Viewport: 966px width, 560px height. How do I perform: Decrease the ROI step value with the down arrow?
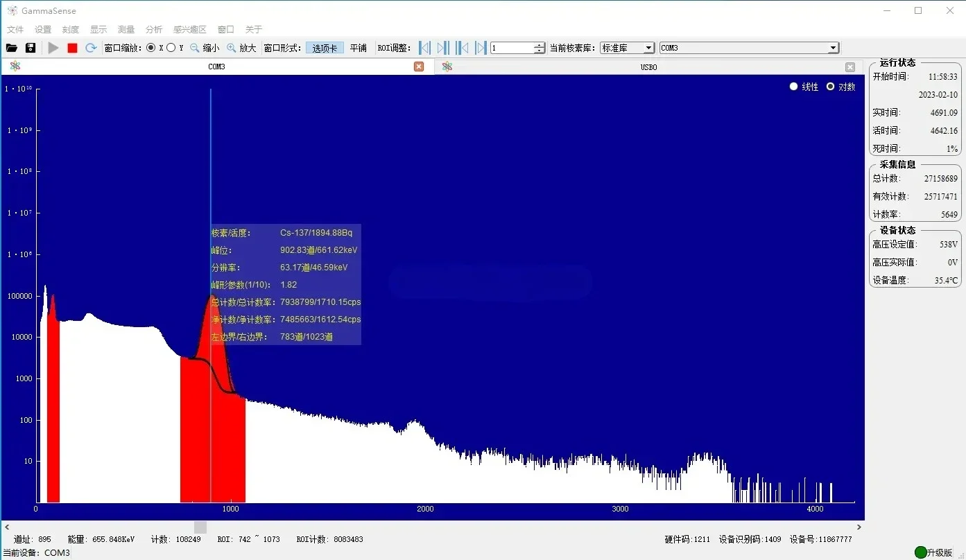[540, 51]
